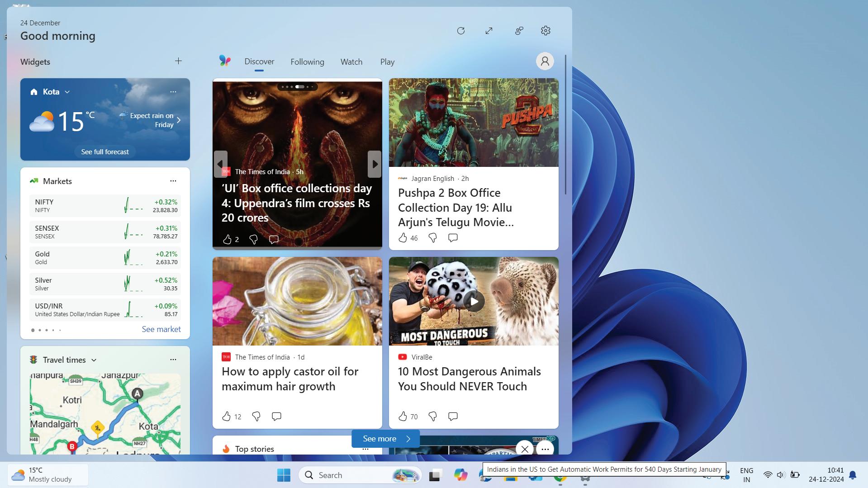Comment on the 'UI' Box office story
This screenshot has height=488, width=868.
click(274, 239)
